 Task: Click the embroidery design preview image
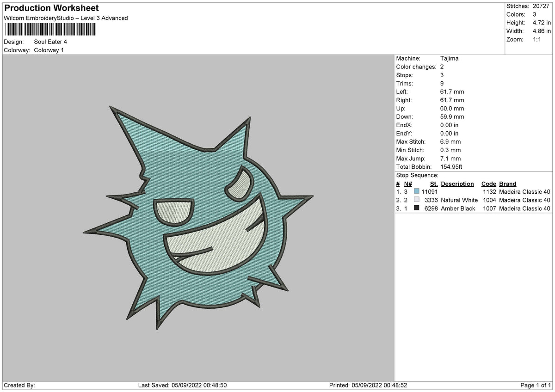[198, 217]
